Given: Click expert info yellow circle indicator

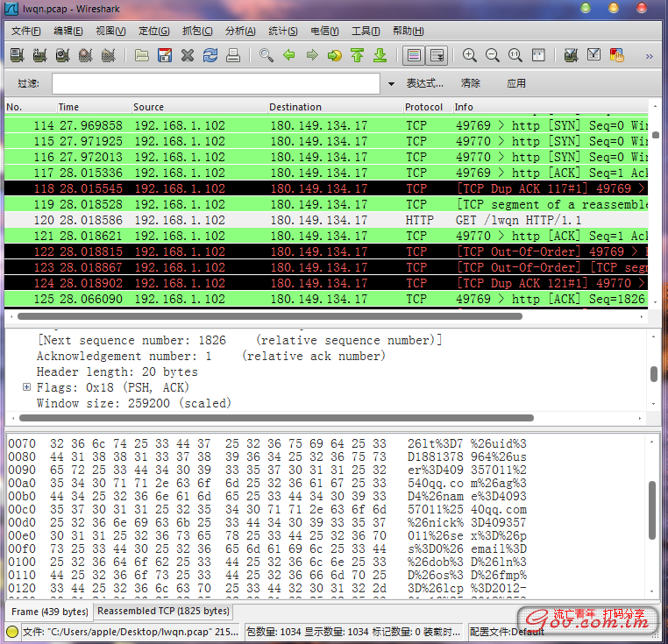Looking at the screenshot, I should (x=12, y=631).
